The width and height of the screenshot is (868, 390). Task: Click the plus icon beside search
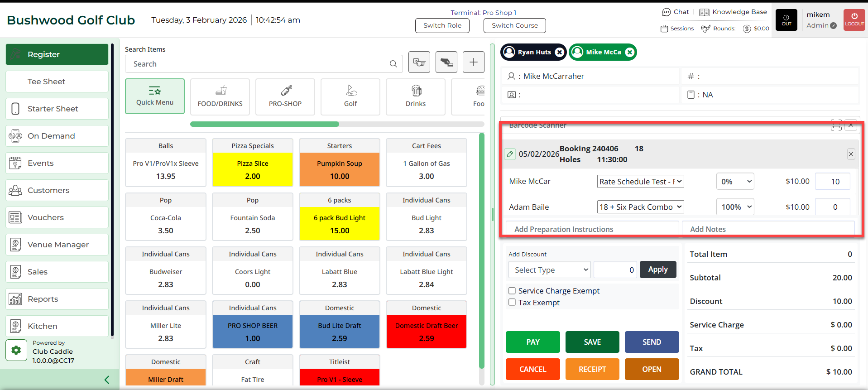tap(473, 62)
